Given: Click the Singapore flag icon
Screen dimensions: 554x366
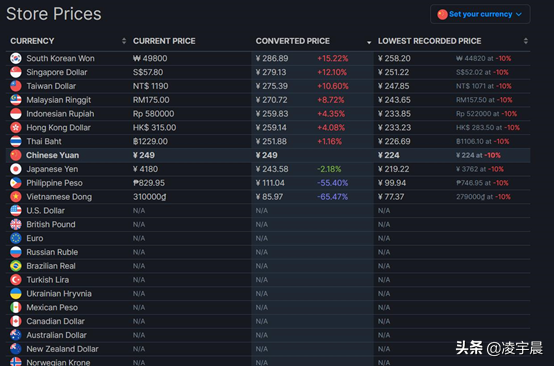Looking at the screenshot, I should (16, 72).
